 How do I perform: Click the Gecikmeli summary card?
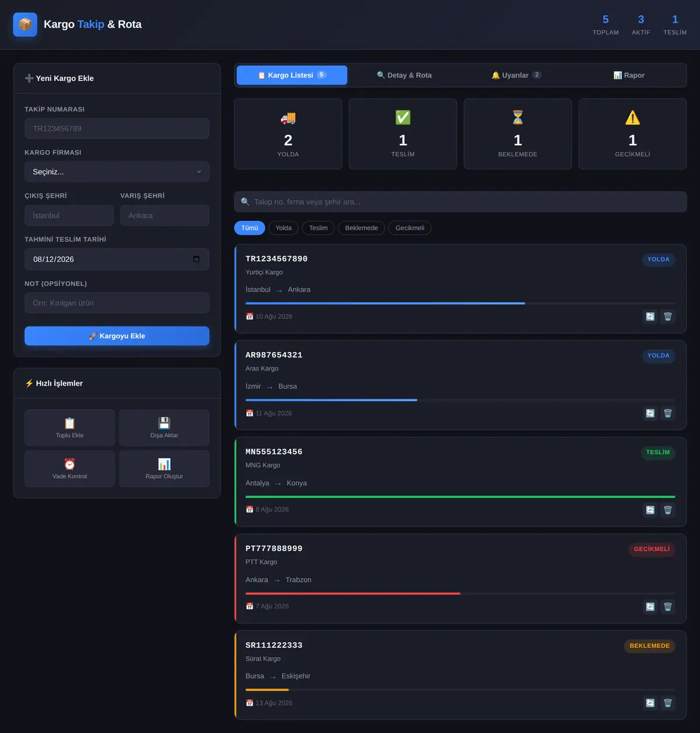pyautogui.click(x=632, y=134)
